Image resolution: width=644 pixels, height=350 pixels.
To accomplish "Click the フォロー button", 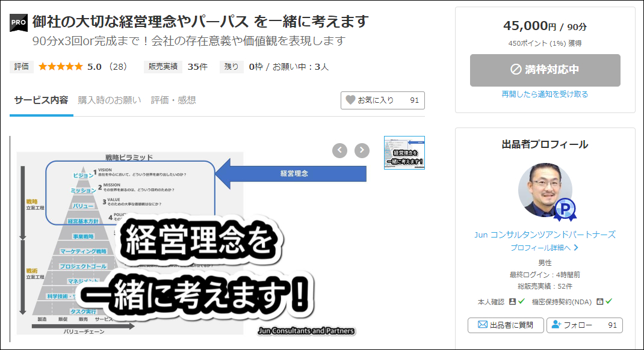I will click(584, 325).
